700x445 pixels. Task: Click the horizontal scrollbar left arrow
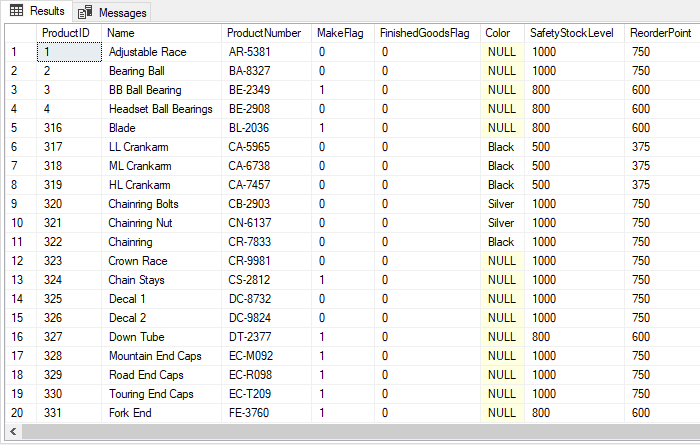coord(8,432)
